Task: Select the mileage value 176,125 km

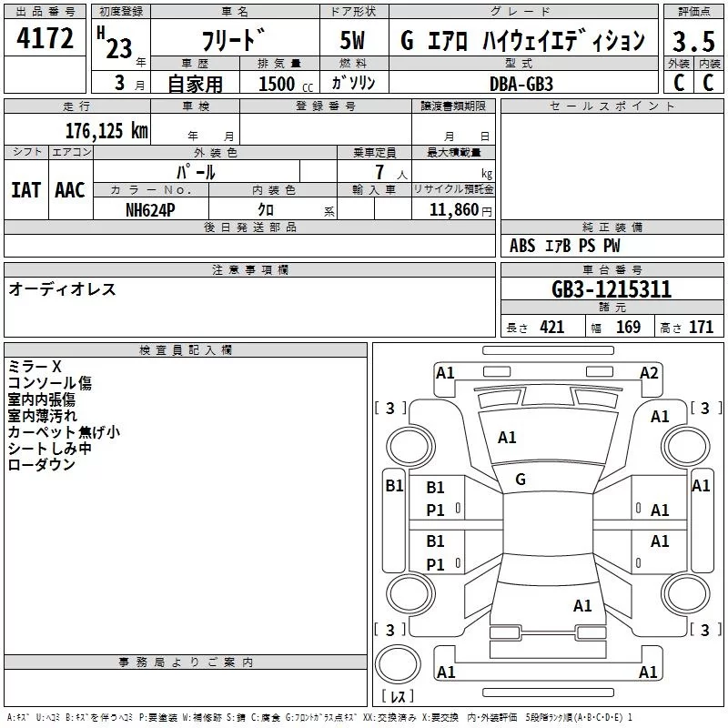Action: tap(106, 131)
